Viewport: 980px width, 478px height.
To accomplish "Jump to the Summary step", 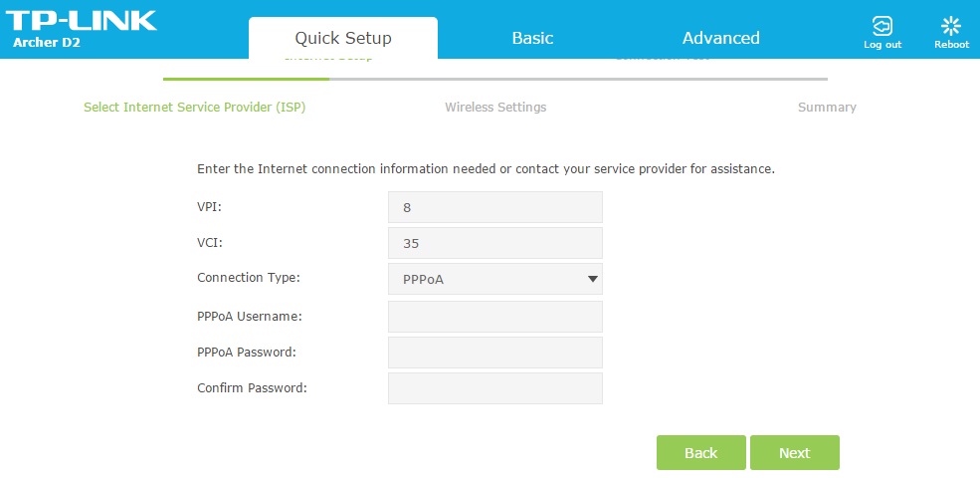I will [827, 108].
